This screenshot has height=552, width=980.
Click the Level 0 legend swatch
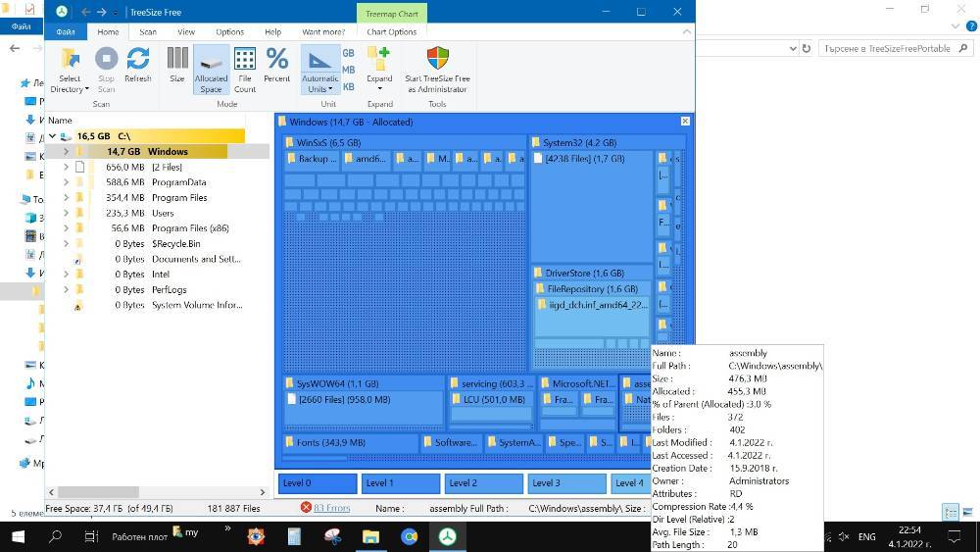tap(318, 483)
